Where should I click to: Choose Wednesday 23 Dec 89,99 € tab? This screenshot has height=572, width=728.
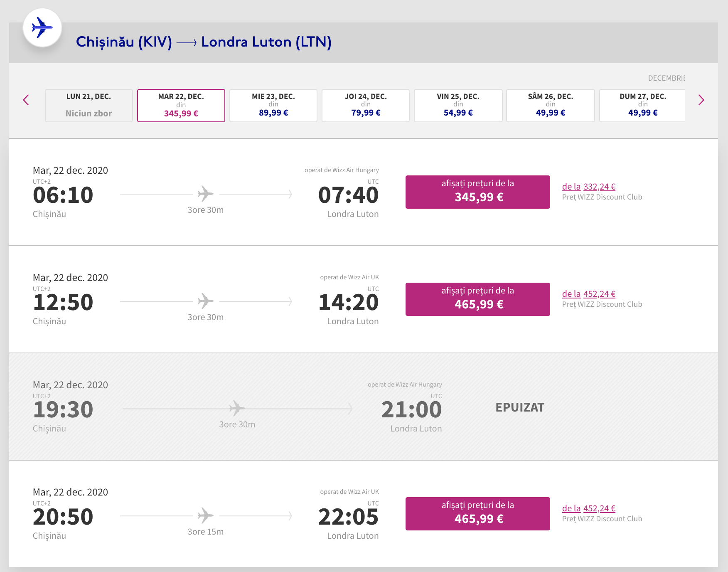(x=273, y=106)
